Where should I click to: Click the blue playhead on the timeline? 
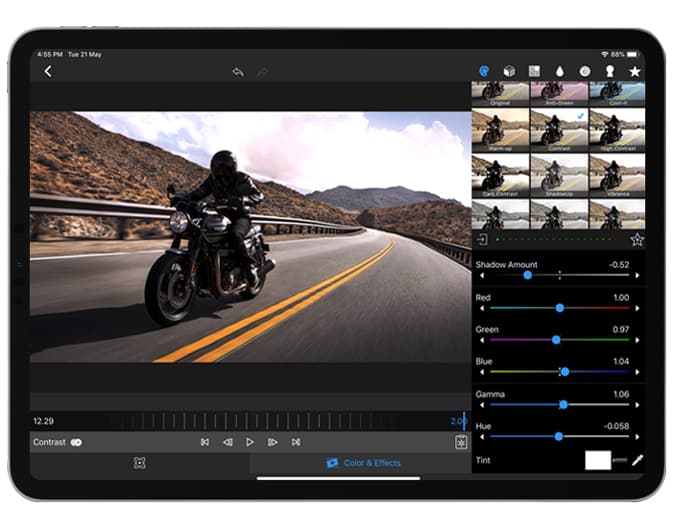tap(464, 421)
